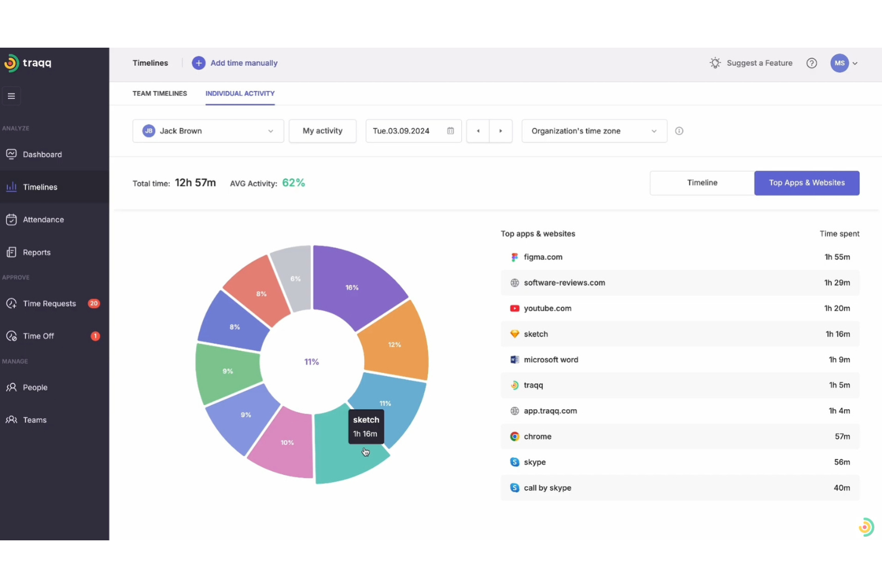
Task: Click the green 9% chart segment
Action: click(x=226, y=372)
